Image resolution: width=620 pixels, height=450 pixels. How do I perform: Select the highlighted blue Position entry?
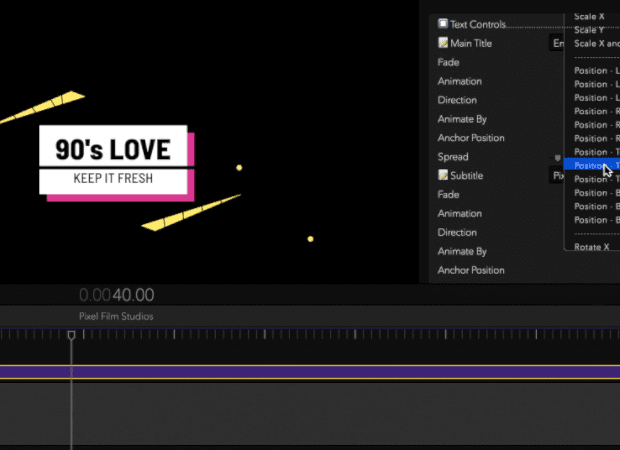point(592,165)
